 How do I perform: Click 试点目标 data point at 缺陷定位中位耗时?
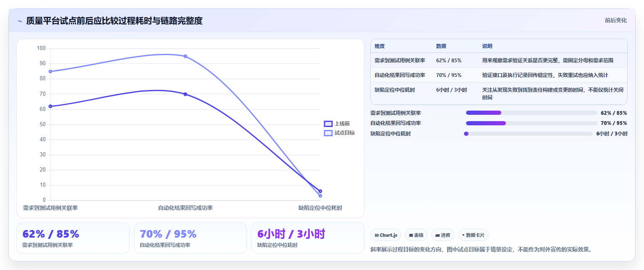320,196
